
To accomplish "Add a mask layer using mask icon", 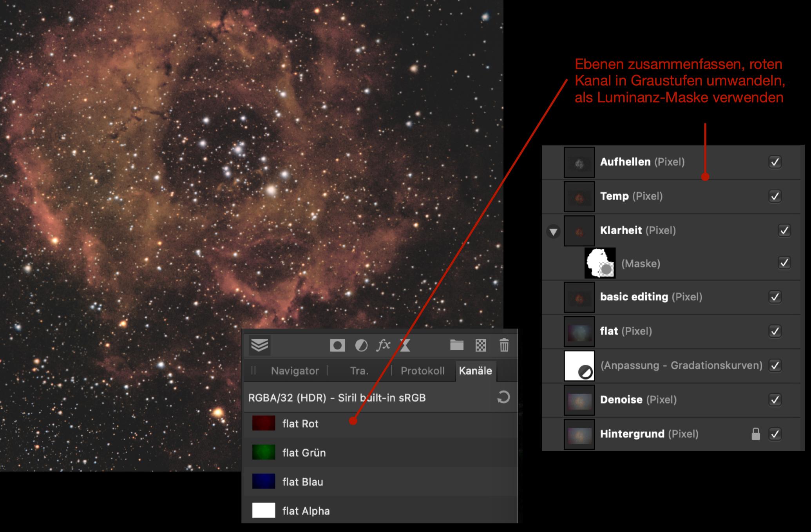I will [337, 346].
